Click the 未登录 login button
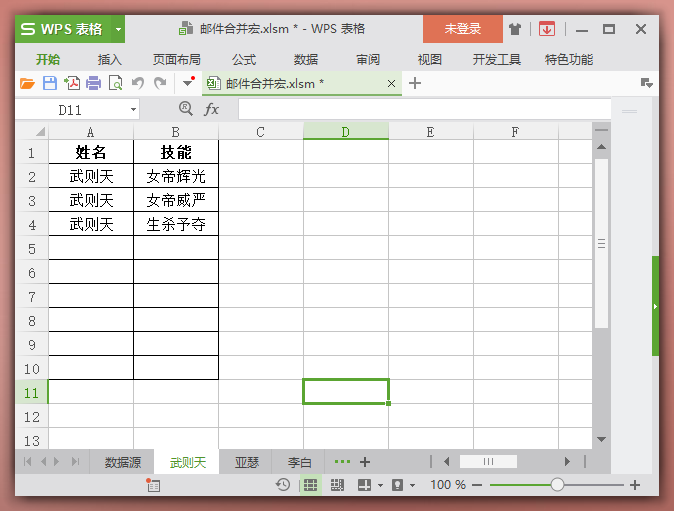 coord(462,29)
